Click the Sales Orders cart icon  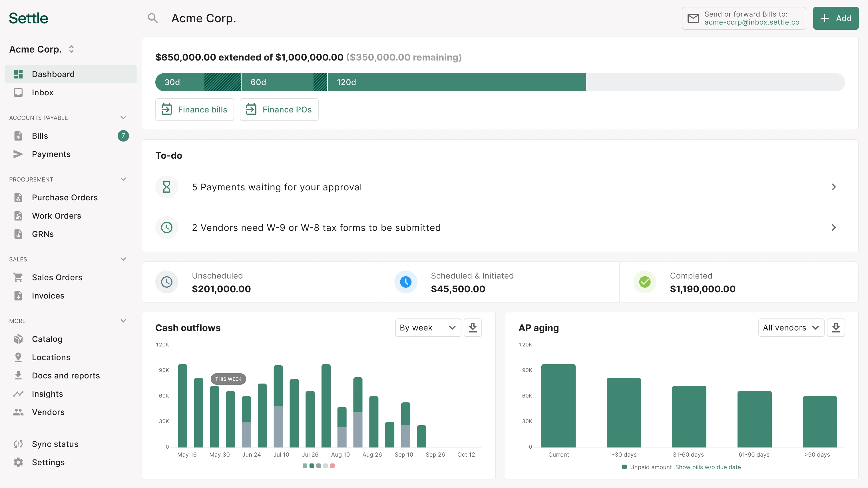(x=19, y=277)
